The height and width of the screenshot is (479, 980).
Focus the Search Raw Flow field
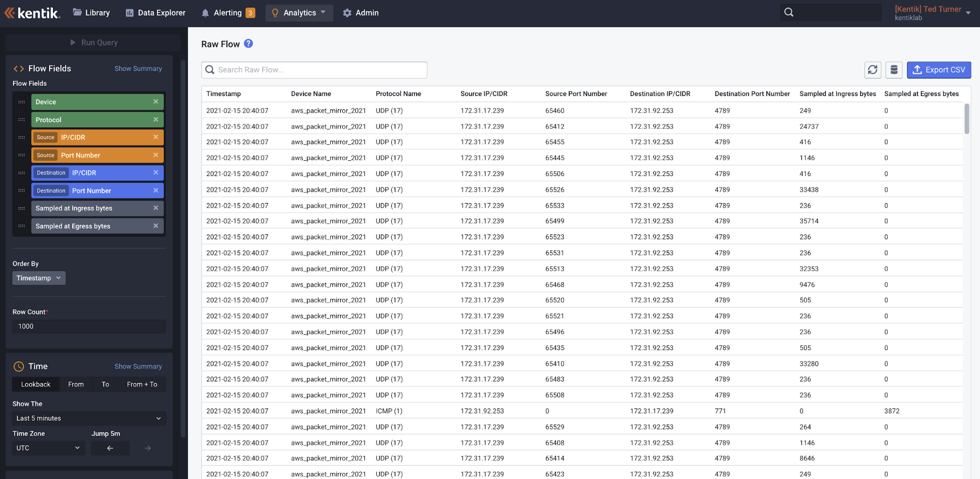(314, 70)
